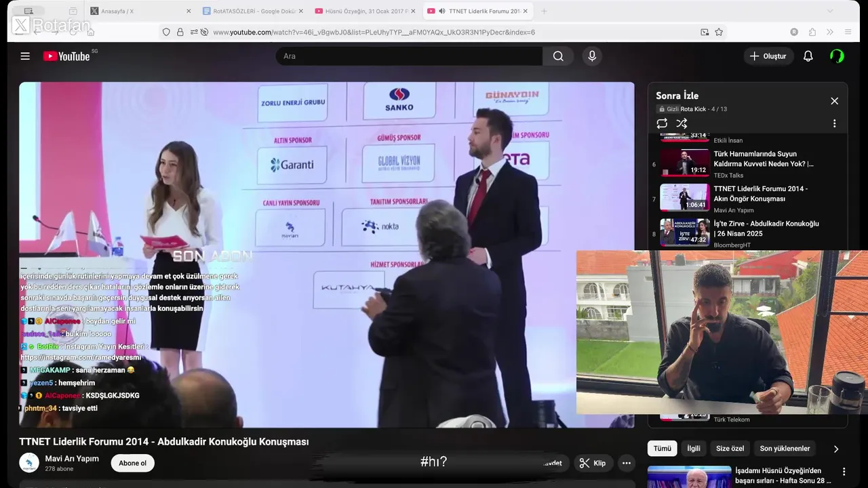This screenshot has width=868, height=488.
Task: Subscribe with Abone ol button
Action: (132, 463)
